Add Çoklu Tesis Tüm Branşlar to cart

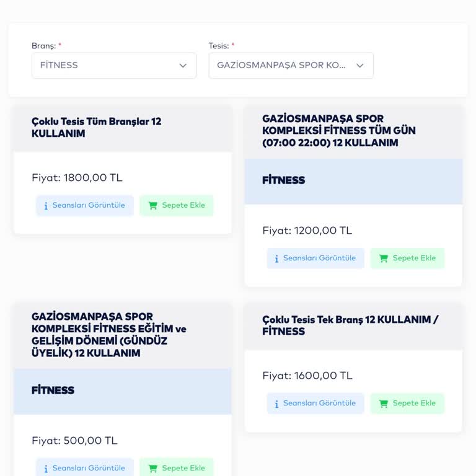[177, 206]
